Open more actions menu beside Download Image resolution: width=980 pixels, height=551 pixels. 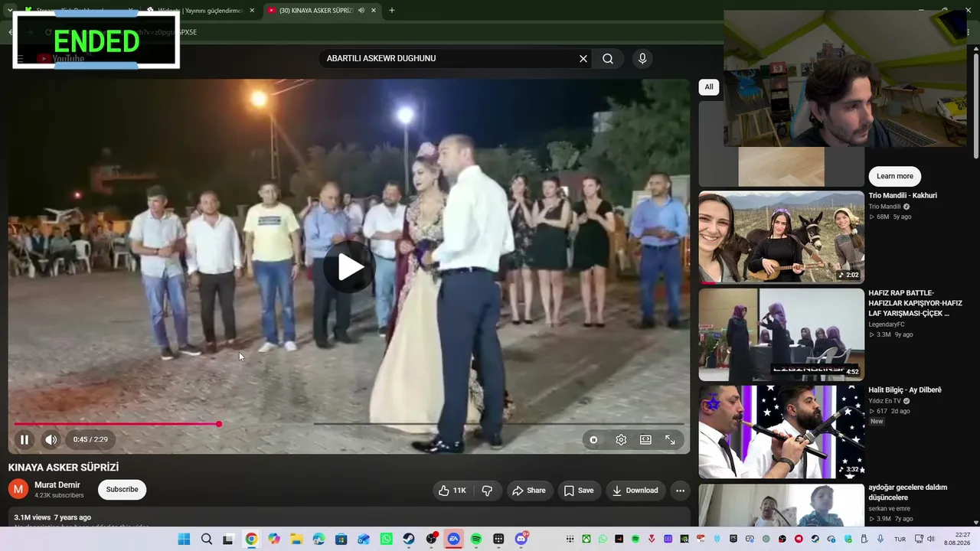(x=680, y=491)
